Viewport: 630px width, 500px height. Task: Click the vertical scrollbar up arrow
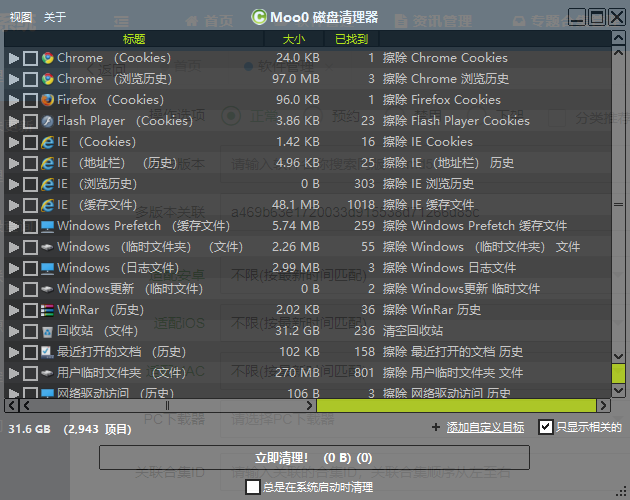(618, 53)
